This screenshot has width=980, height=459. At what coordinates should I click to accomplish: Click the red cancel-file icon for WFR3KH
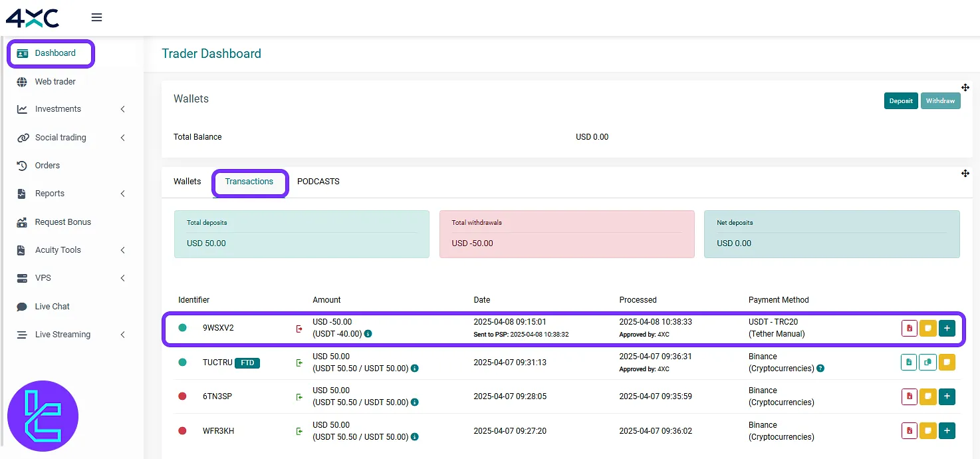tap(910, 430)
